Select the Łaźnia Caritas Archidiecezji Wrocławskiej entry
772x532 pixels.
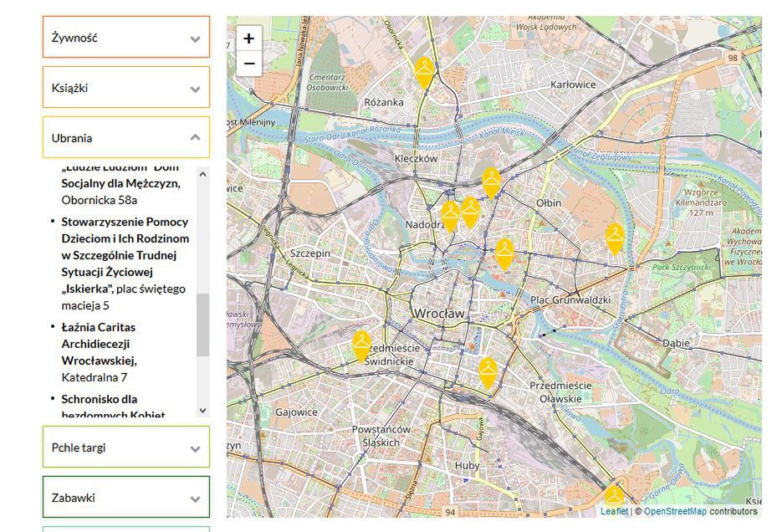(100, 344)
